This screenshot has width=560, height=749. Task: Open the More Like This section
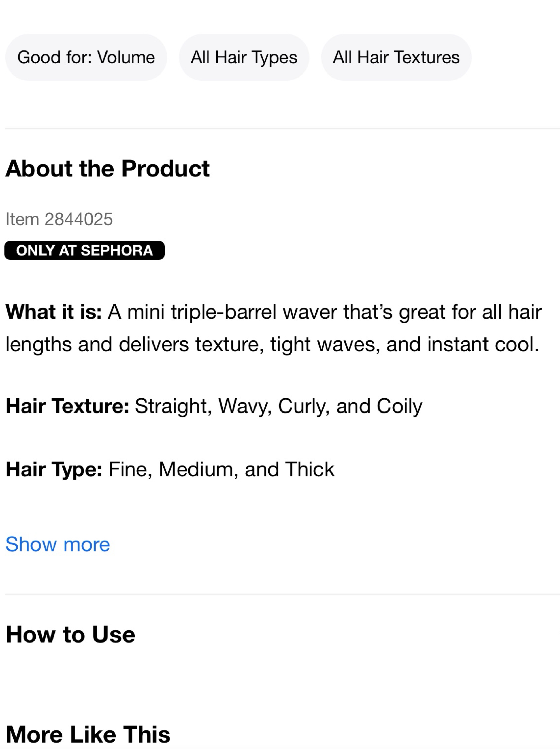point(88,734)
